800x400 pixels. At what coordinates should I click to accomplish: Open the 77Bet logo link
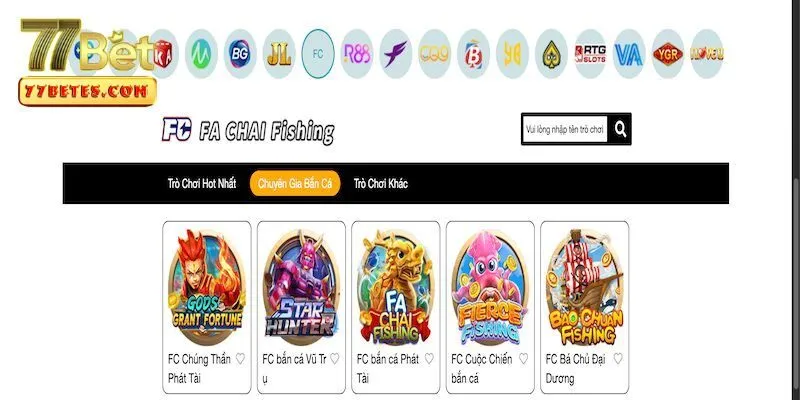coord(87,62)
